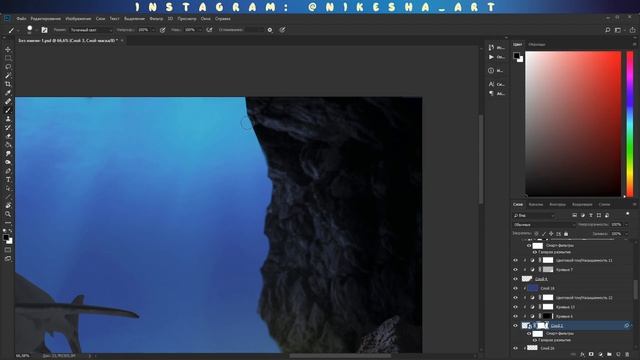Select the Paint Bucket tool
Screen dimensions: 640x360
[8, 145]
